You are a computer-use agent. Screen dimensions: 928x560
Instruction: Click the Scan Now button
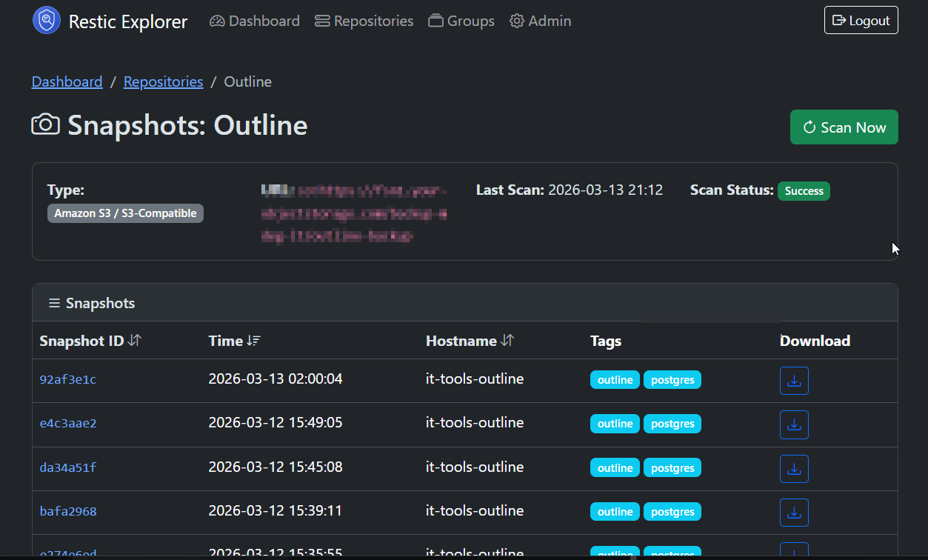pyautogui.click(x=844, y=127)
